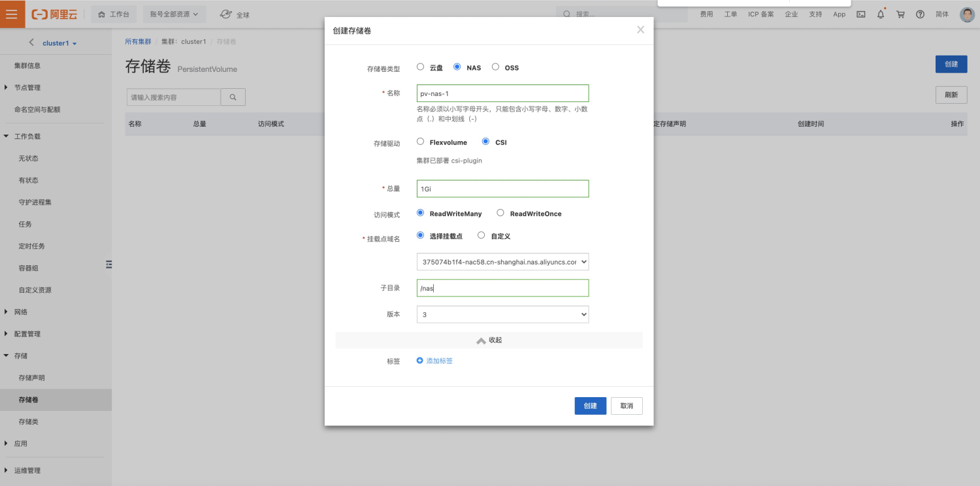This screenshot has height=486, width=980.
Task: Click the add label plus icon
Action: [420, 361]
